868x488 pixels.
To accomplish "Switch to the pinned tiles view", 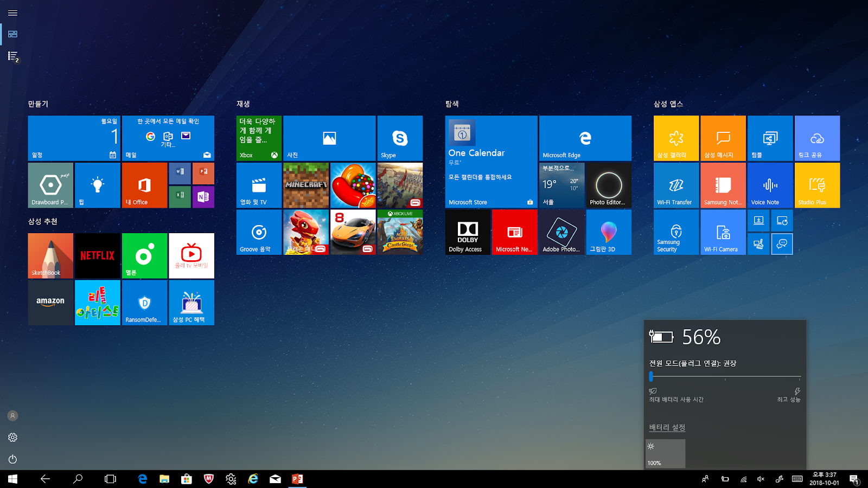I will click(x=12, y=34).
